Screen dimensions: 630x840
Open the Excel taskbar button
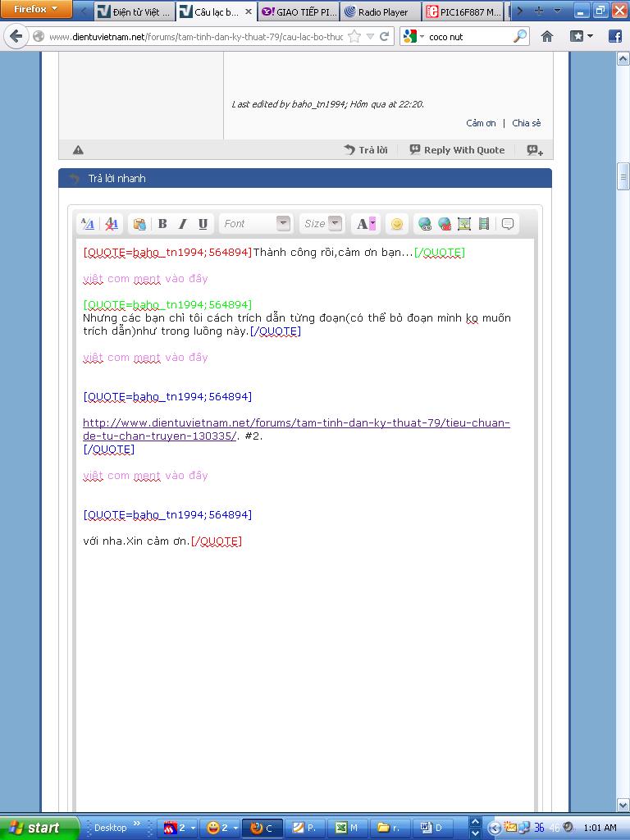[346, 829]
